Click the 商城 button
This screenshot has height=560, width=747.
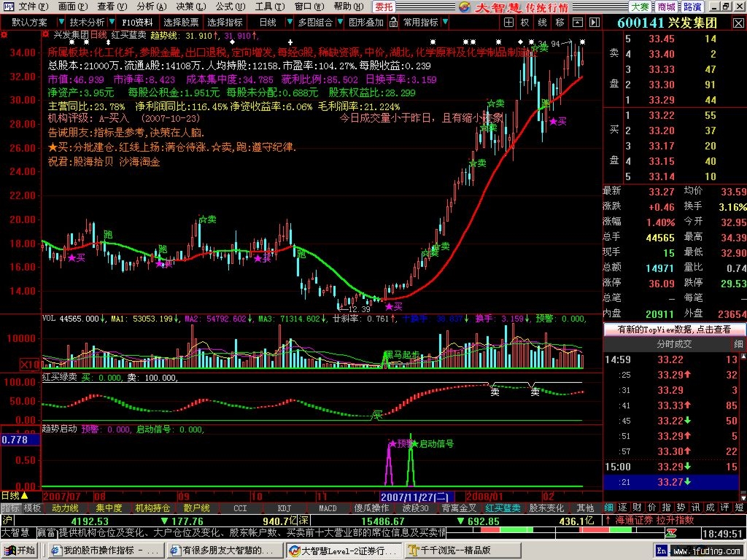click(666, 7)
